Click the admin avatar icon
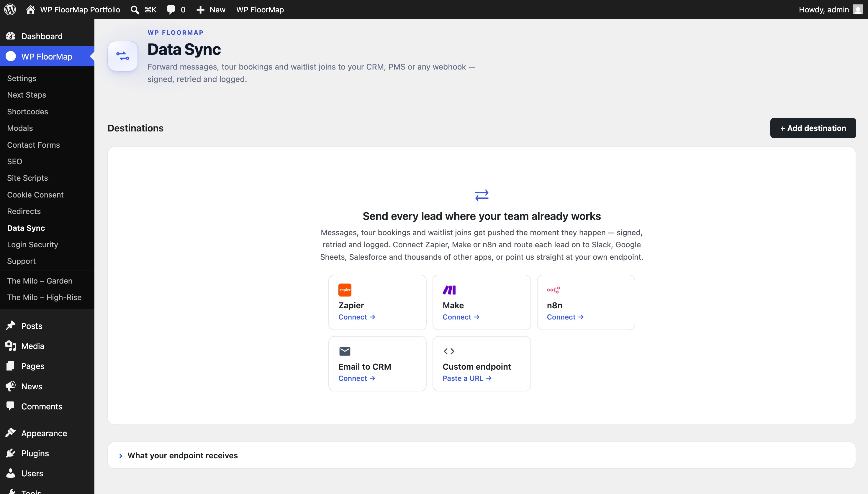This screenshot has height=494, width=868. coord(858,9)
